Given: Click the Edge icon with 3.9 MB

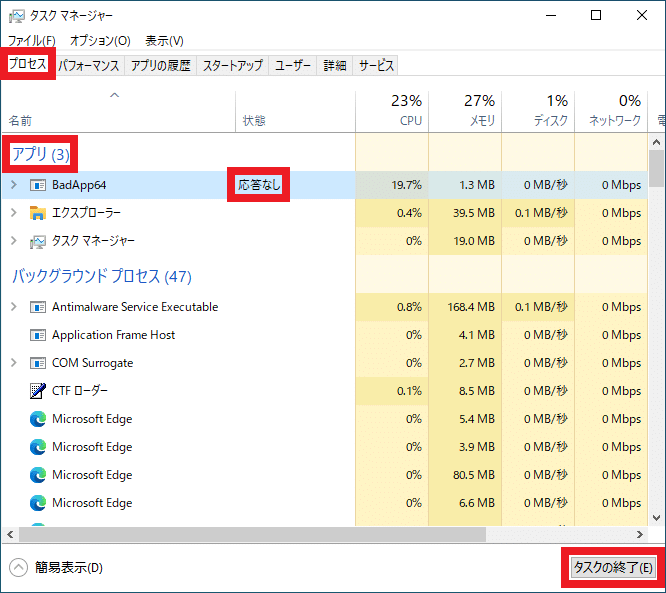Looking at the screenshot, I should [38, 447].
